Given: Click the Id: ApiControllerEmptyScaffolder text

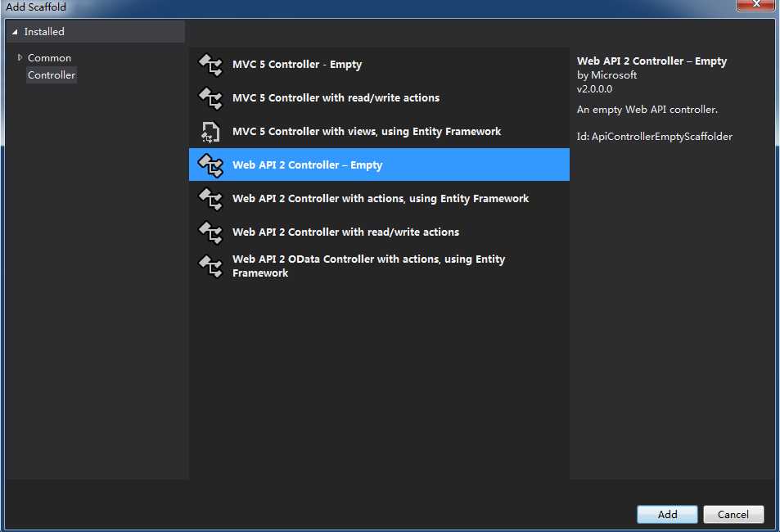Looking at the screenshot, I should (654, 137).
